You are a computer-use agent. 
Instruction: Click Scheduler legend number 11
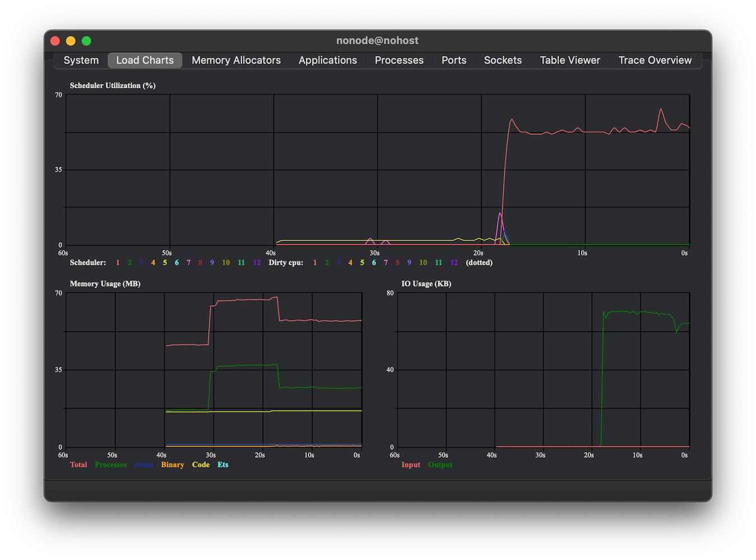coord(241,262)
